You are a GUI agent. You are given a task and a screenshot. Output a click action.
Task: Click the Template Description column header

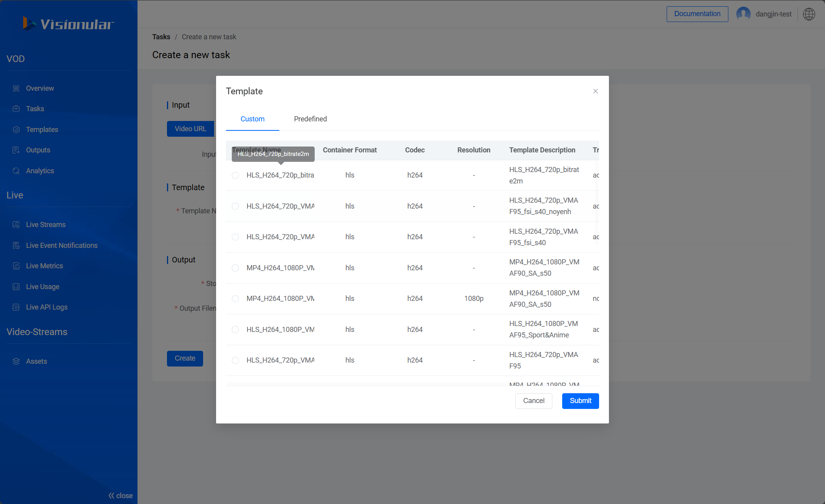click(542, 150)
